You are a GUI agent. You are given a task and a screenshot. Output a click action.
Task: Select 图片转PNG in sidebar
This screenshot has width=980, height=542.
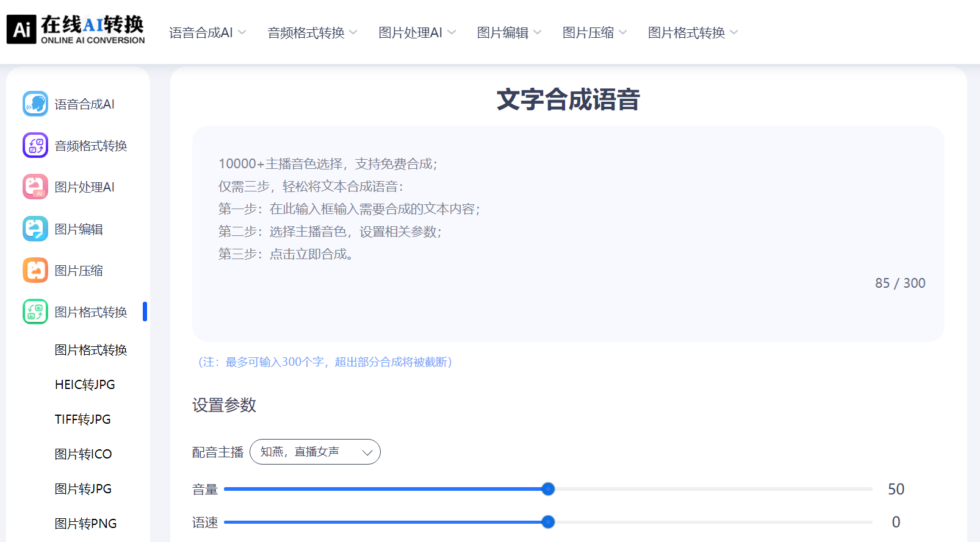(x=85, y=524)
